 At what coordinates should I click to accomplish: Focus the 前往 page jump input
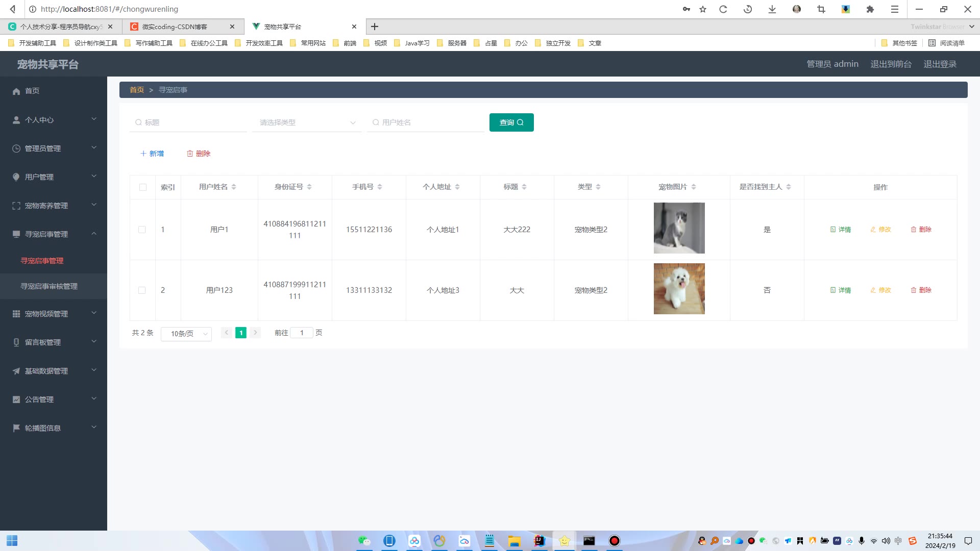coord(302,333)
